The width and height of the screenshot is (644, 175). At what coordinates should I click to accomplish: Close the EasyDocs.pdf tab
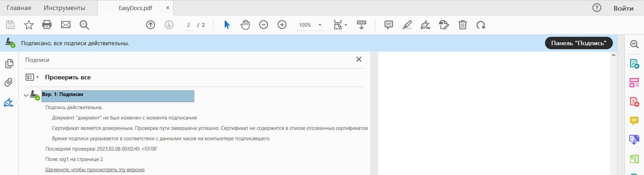168,8
